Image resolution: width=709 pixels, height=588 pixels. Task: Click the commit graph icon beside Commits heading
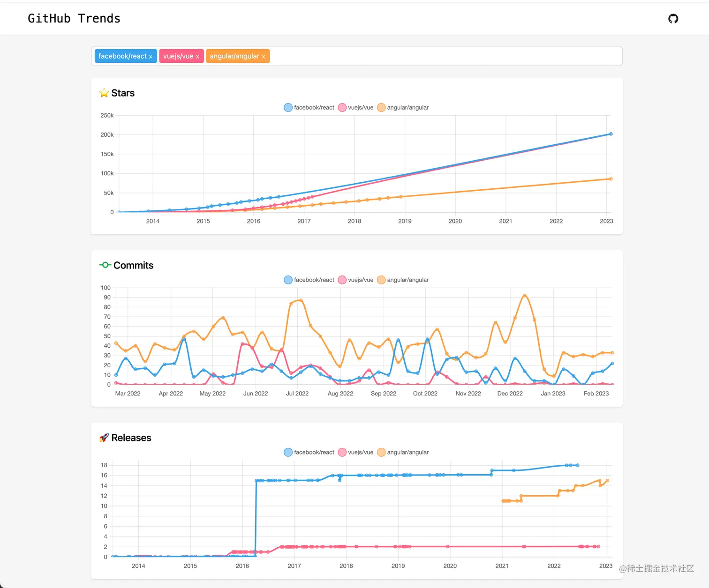tap(105, 265)
